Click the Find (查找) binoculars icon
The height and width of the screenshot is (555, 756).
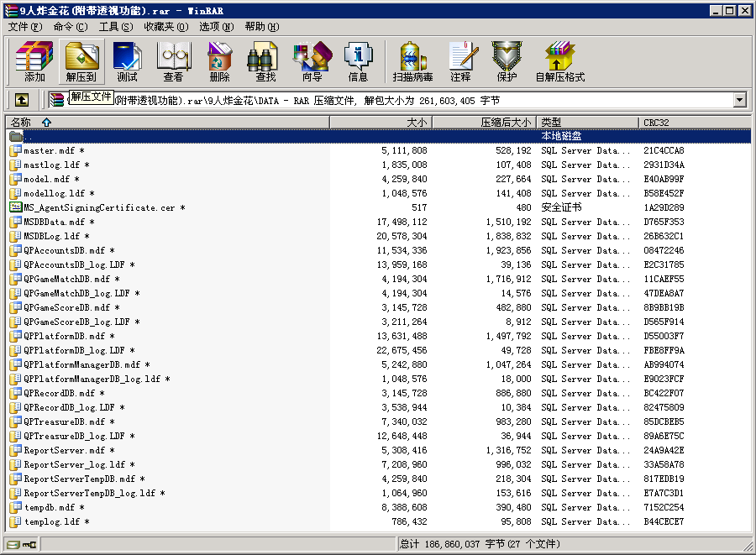pos(265,61)
